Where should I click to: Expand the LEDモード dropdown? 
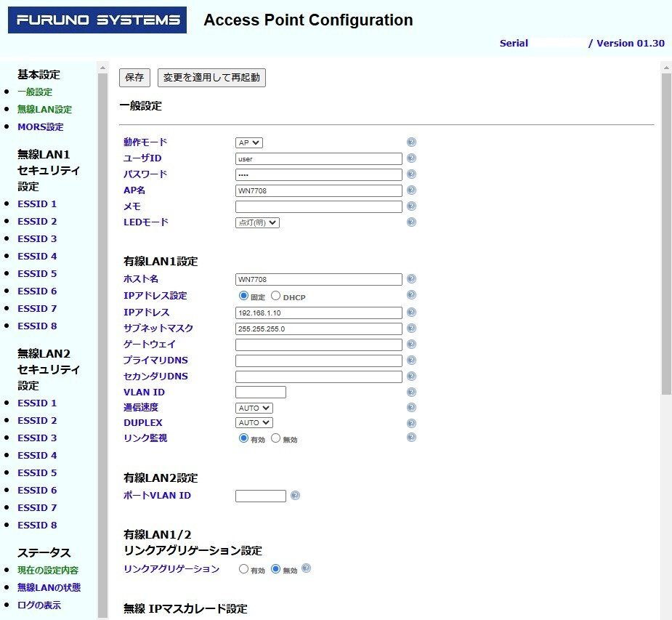click(x=257, y=222)
